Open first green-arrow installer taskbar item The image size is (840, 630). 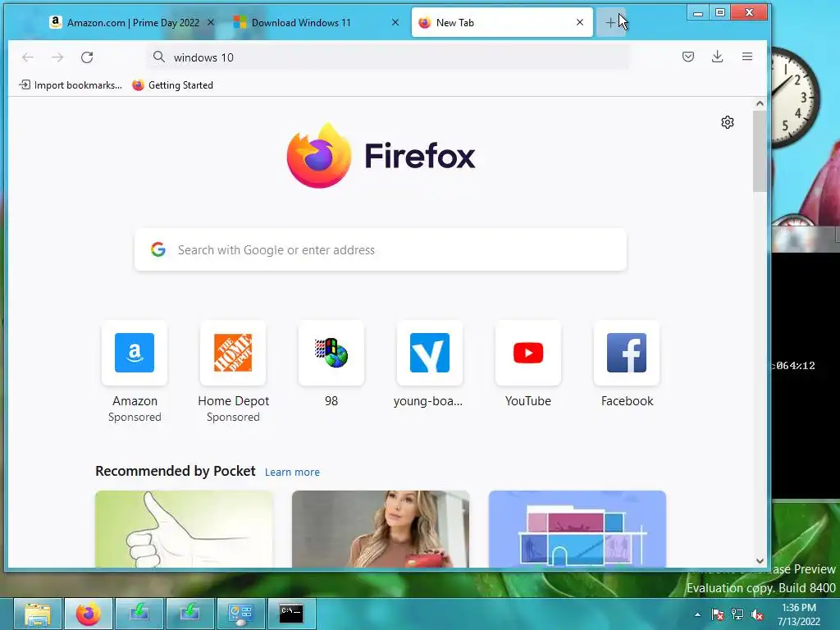(x=139, y=614)
